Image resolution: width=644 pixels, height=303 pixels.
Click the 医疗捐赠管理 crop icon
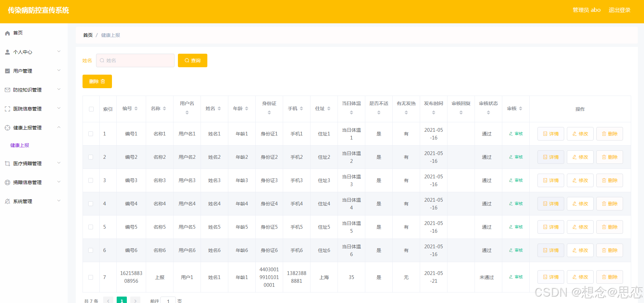(7, 163)
